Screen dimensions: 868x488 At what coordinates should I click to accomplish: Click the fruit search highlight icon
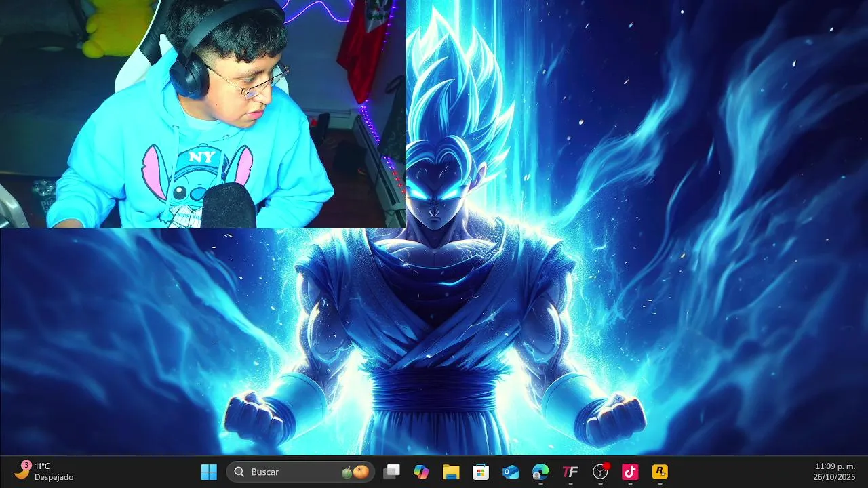[x=355, y=472]
